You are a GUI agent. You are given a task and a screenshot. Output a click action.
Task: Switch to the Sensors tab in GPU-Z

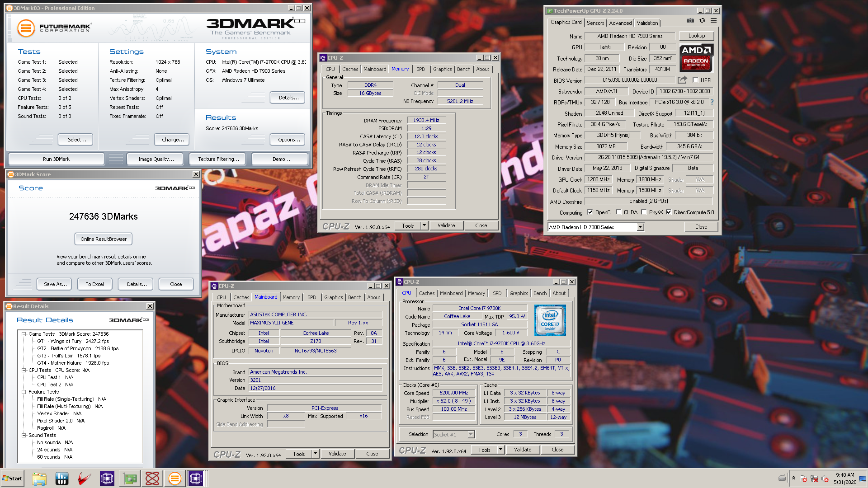(x=595, y=23)
